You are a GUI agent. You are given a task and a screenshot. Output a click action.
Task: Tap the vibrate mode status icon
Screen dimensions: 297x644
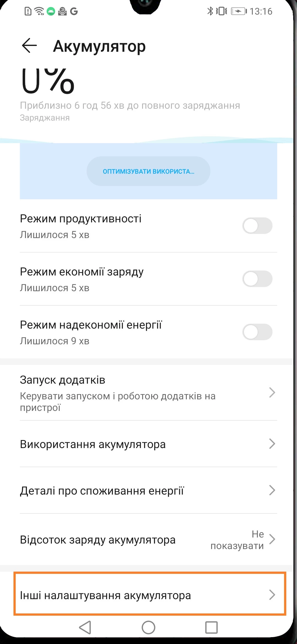(x=221, y=11)
